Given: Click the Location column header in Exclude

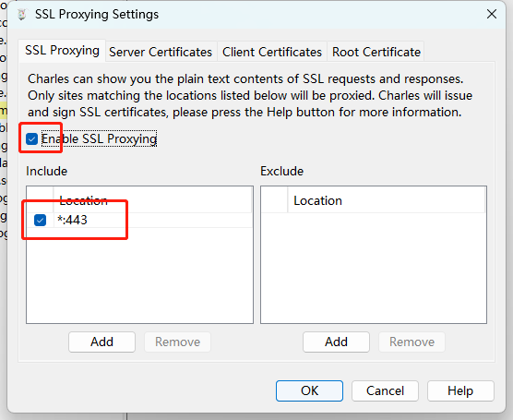Looking at the screenshot, I should click(x=387, y=200).
